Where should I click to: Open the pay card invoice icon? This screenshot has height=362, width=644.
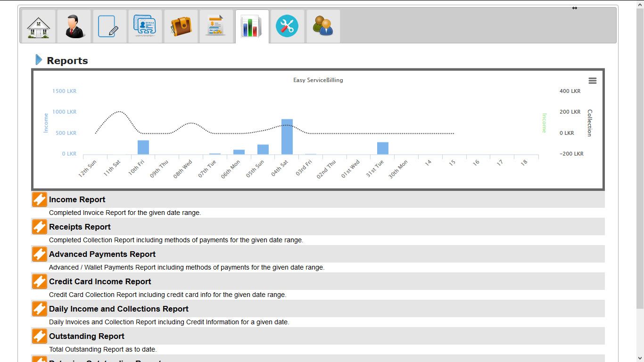coord(216,26)
